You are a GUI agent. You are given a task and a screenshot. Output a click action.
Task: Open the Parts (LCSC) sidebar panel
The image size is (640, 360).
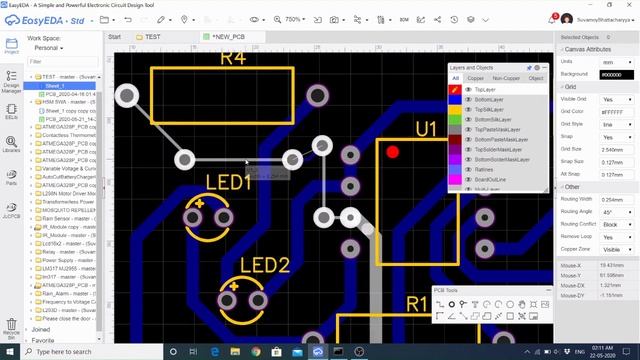(11, 178)
